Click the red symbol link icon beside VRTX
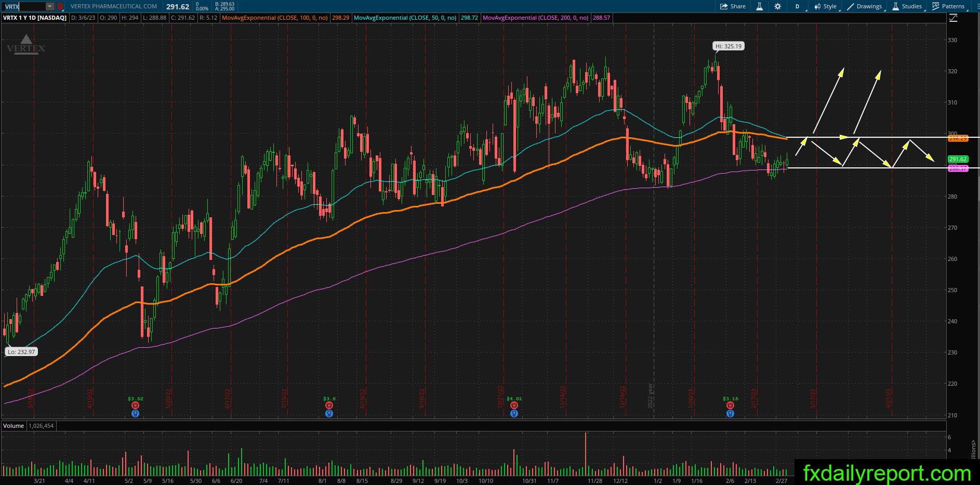The image size is (980, 485). tap(60, 6)
